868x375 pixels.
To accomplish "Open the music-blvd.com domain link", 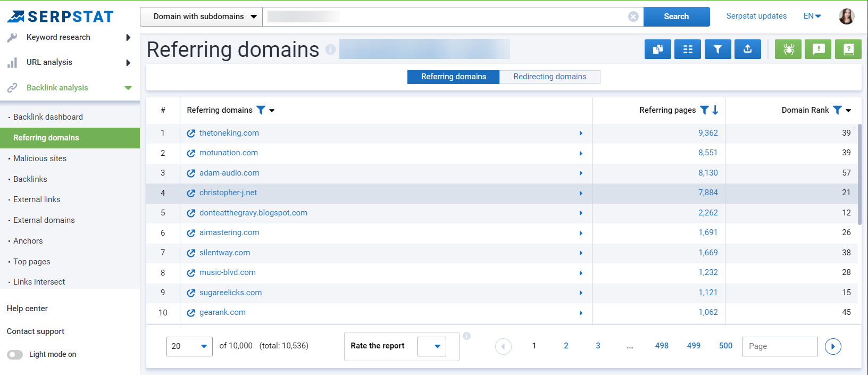I will (x=228, y=272).
